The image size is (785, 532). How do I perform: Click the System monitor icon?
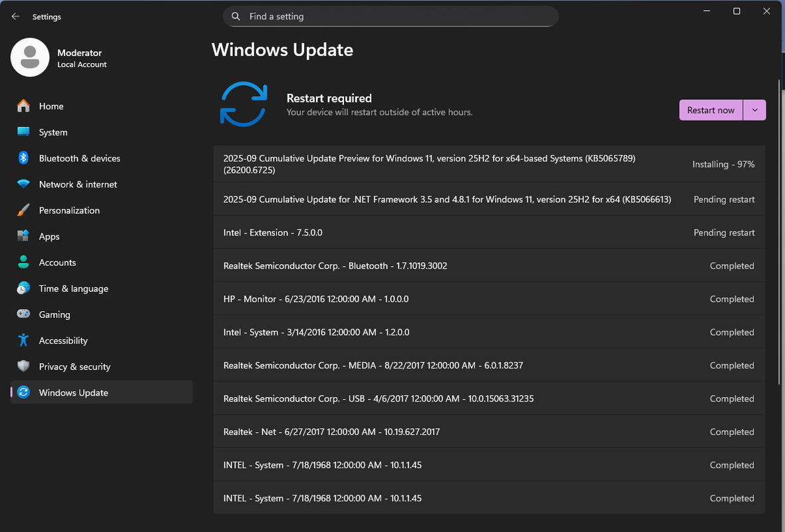coord(23,132)
